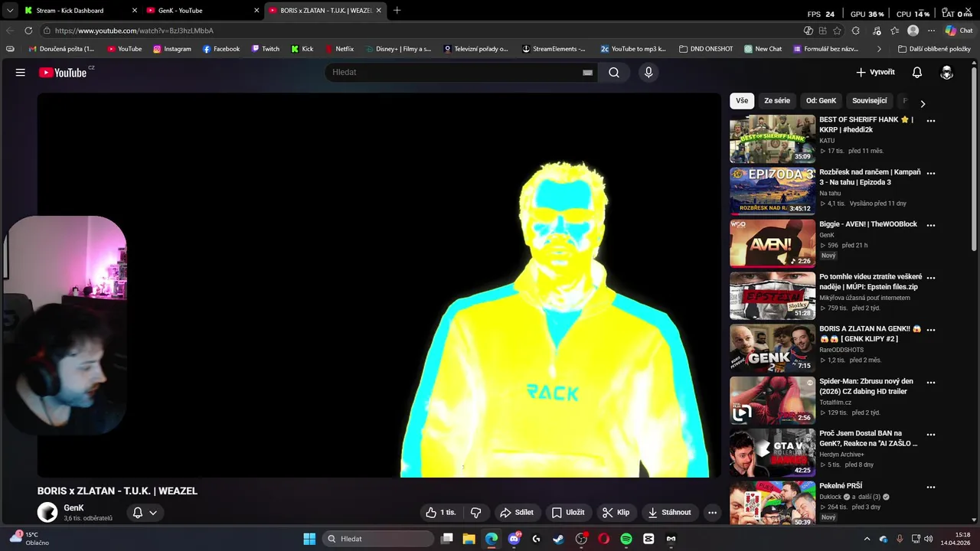Open the browser profile icon
This screenshot has width=980, height=551.
[913, 31]
